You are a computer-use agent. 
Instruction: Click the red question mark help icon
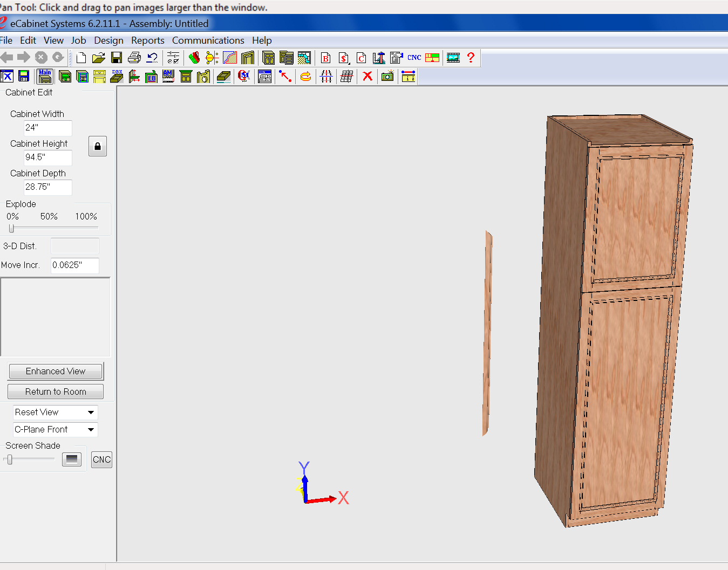click(x=471, y=58)
